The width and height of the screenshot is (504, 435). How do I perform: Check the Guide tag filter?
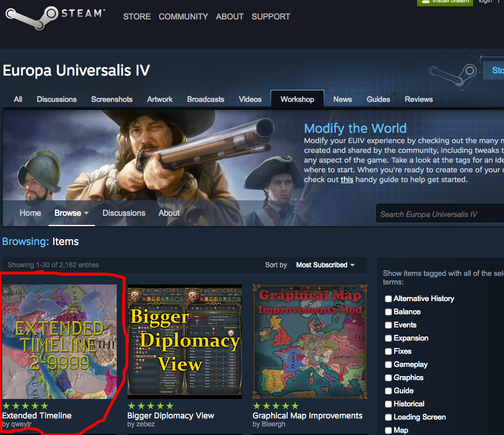tap(388, 391)
